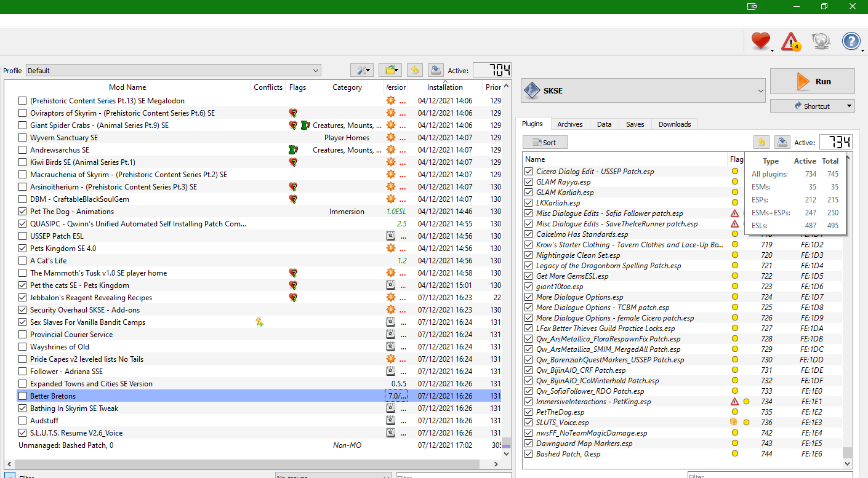Select the Expanded Towns and Cities SE Version row
Screen dimensions: 868x478
(259, 384)
